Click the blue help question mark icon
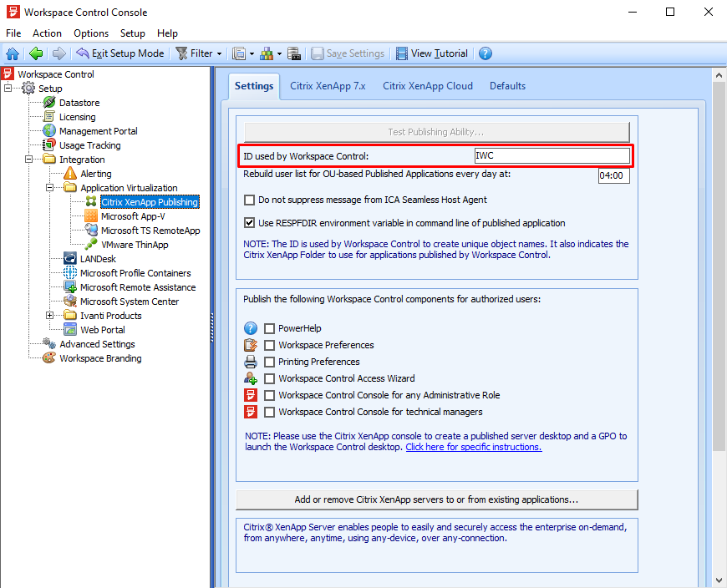727x588 pixels. [485, 53]
